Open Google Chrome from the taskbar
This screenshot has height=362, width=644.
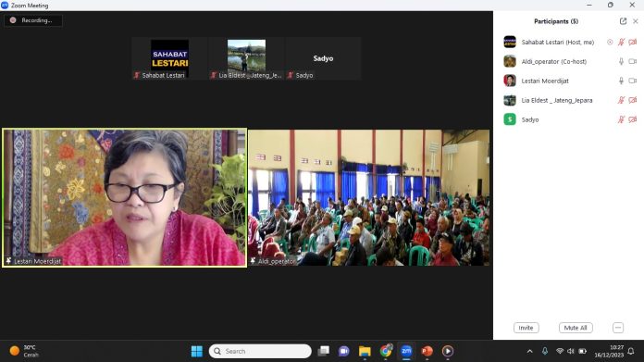[x=386, y=351]
